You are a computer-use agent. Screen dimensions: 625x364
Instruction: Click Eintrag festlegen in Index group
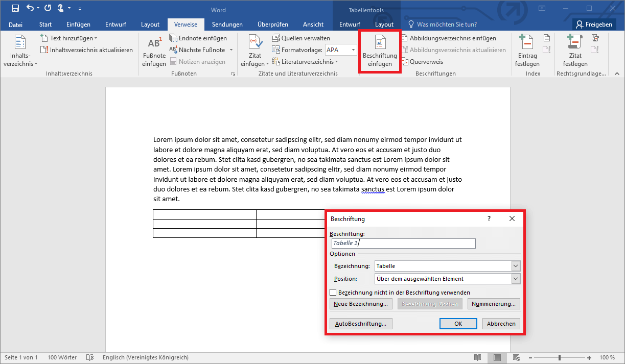[x=528, y=51]
